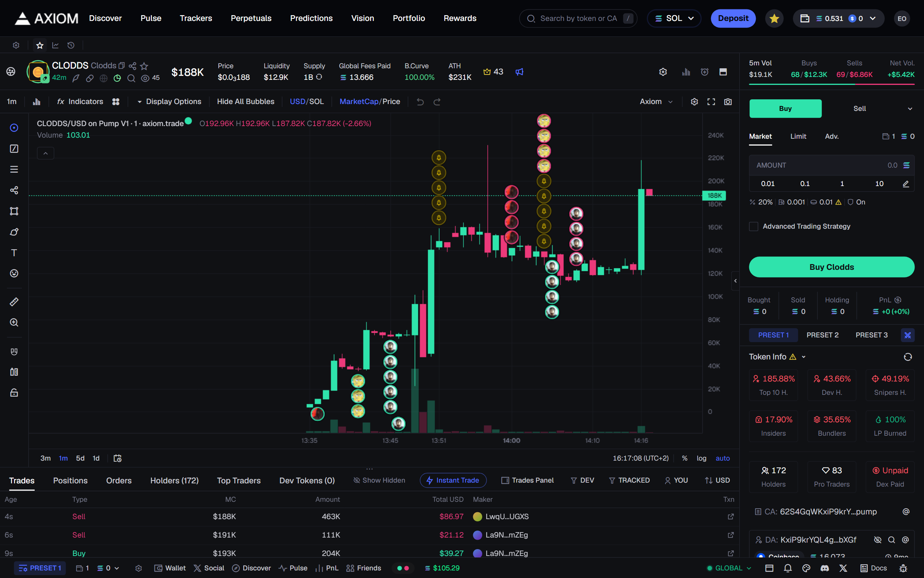The height and width of the screenshot is (578, 924).
Task: Select the text annotation tool
Action: pos(14,253)
